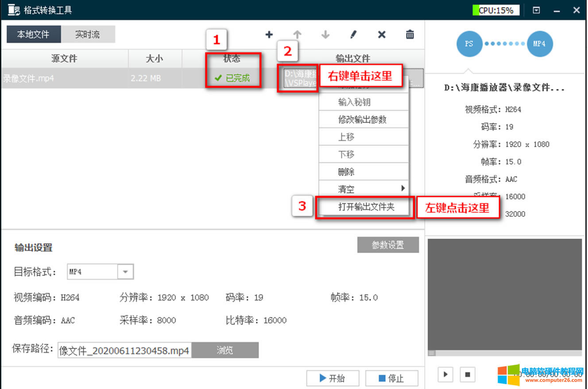Switch to 实时流 tab
588x389 pixels.
[x=88, y=34]
